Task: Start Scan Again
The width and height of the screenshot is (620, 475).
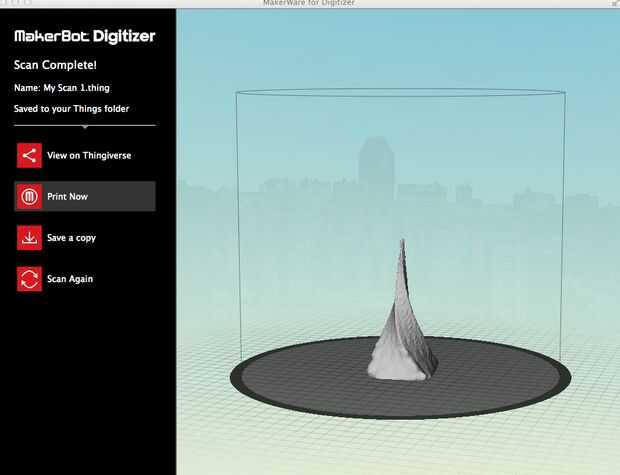Action: pyautogui.click(x=70, y=279)
